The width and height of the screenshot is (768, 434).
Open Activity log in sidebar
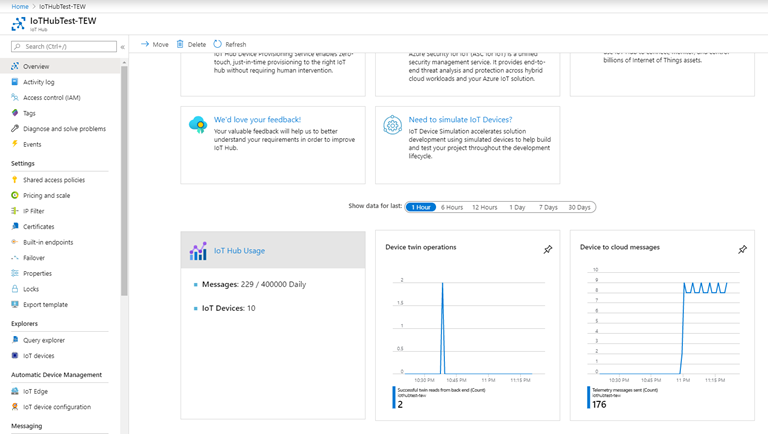pyautogui.click(x=39, y=82)
